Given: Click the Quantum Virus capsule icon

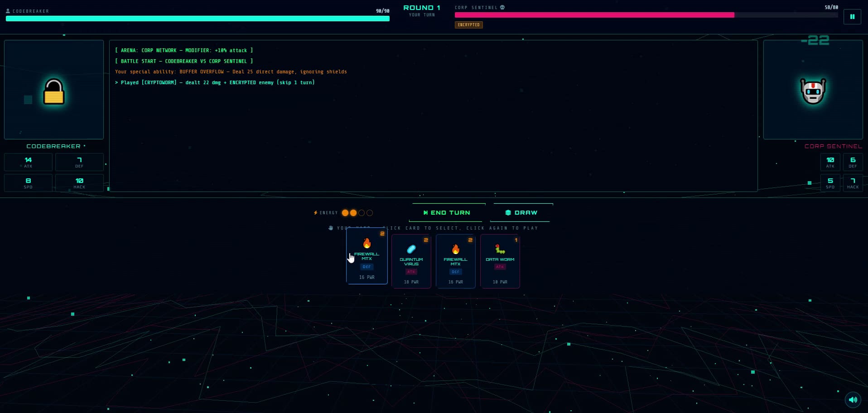Looking at the screenshot, I should pos(411,249).
